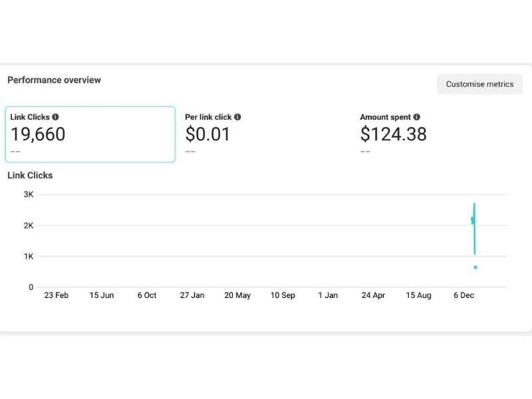Click the Link Clicks info icon
532x399 pixels.
pos(55,117)
